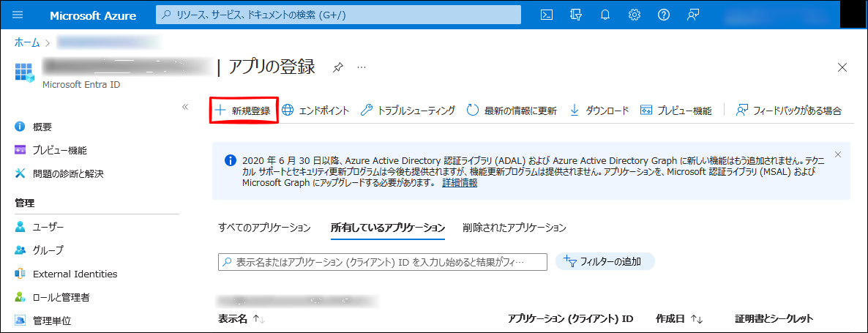Image resolution: width=868 pixels, height=333 pixels.
Task: Click the 新規登録 button
Action: click(x=244, y=111)
